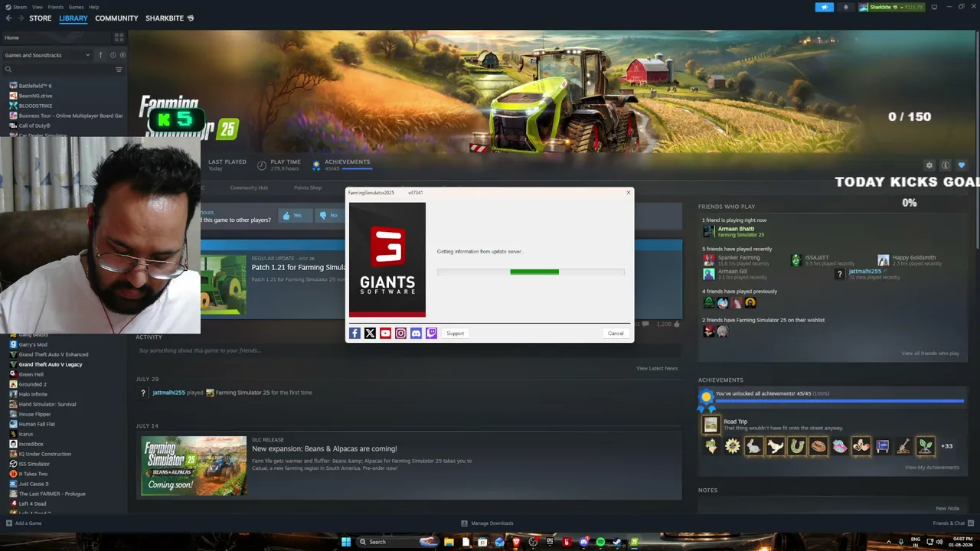Open Armaan Bhatti's friend entry
This screenshot has height=551, width=980.
click(x=735, y=231)
